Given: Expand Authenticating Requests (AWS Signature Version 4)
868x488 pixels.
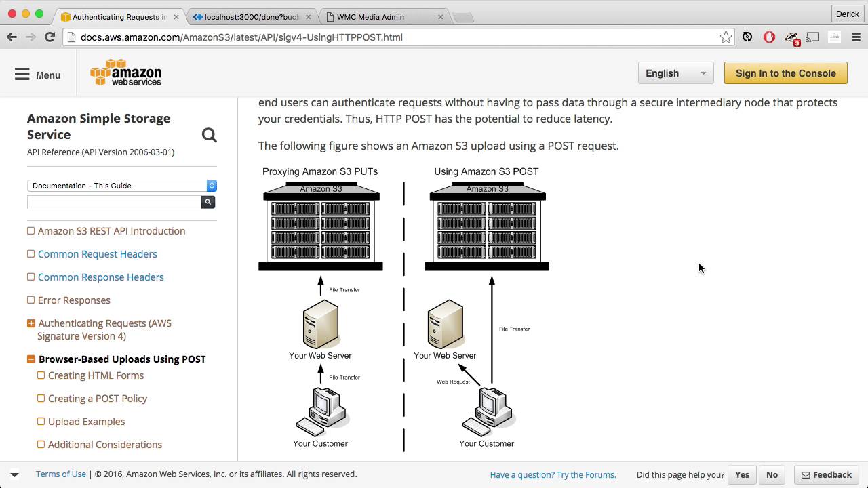Looking at the screenshot, I should pos(31,323).
